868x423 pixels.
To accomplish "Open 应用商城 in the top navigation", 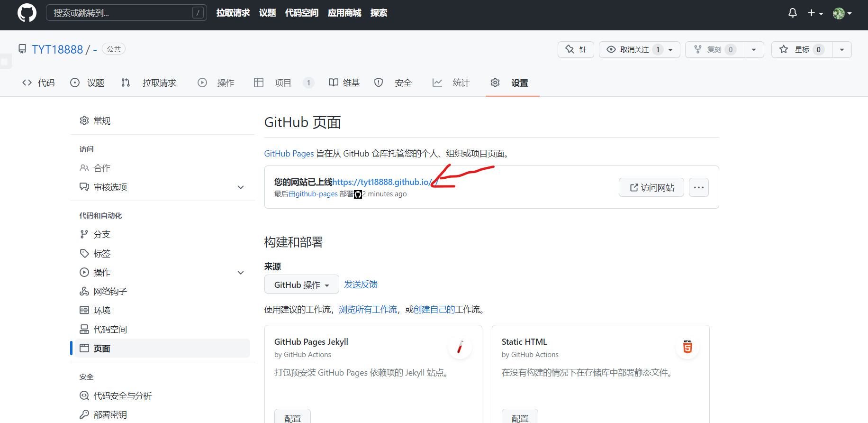I will 344,13.
